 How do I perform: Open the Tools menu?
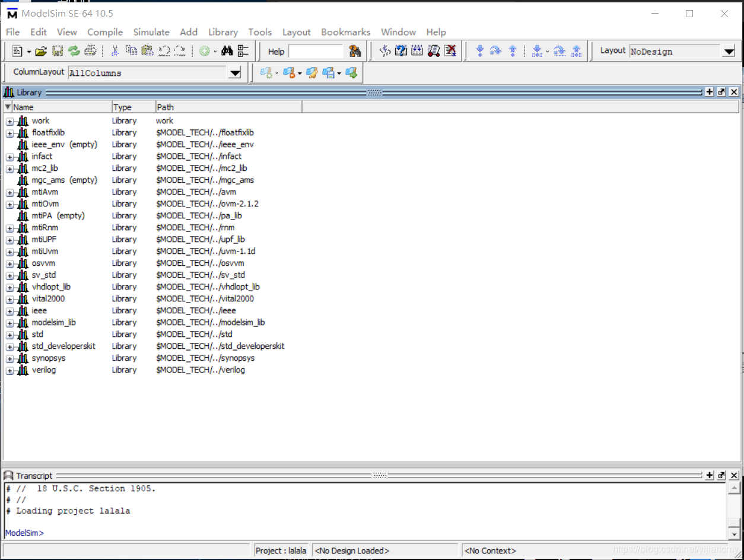260,32
